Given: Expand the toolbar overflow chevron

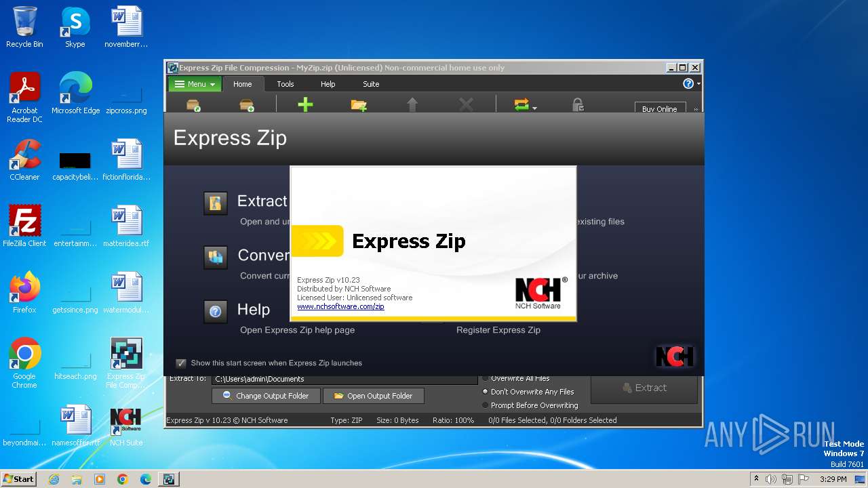Looking at the screenshot, I should pyautogui.click(x=695, y=108).
